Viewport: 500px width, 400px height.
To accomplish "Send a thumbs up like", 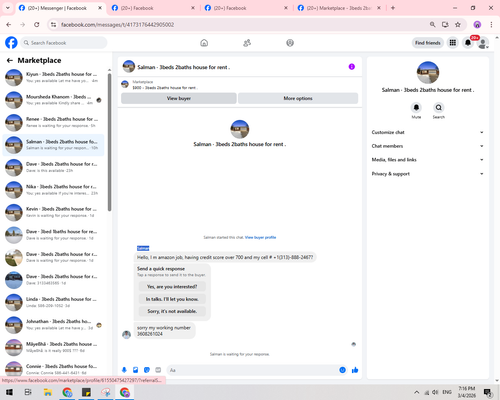I will (355, 370).
